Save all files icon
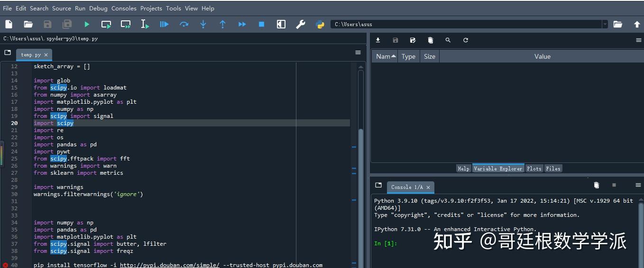The width and height of the screenshot is (644, 268). pos(67,24)
